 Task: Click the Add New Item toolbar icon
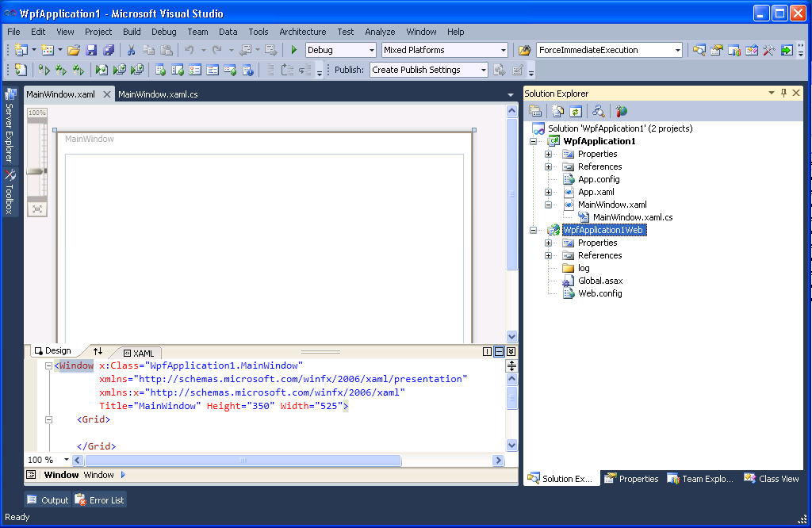tap(48, 50)
